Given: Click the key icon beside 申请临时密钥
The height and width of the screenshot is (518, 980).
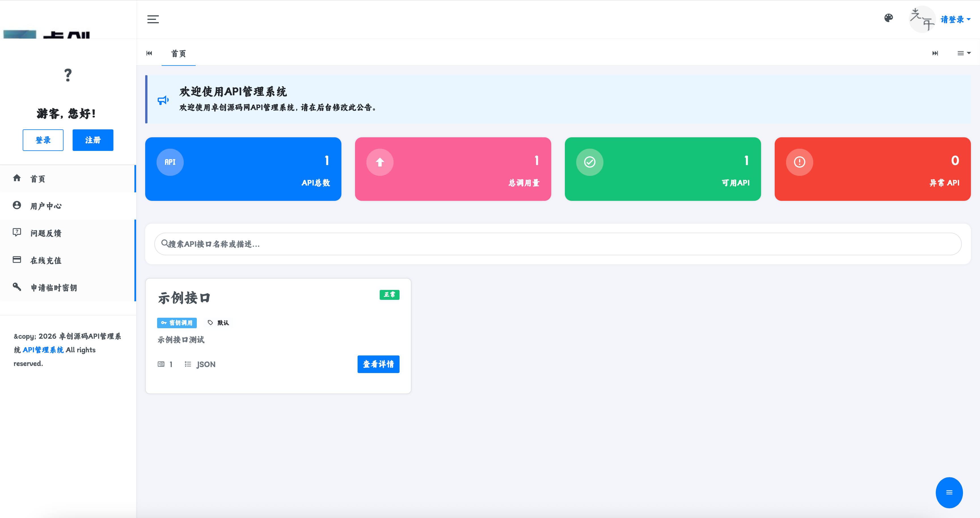Looking at the screenshot, I should tap(17, 287).
